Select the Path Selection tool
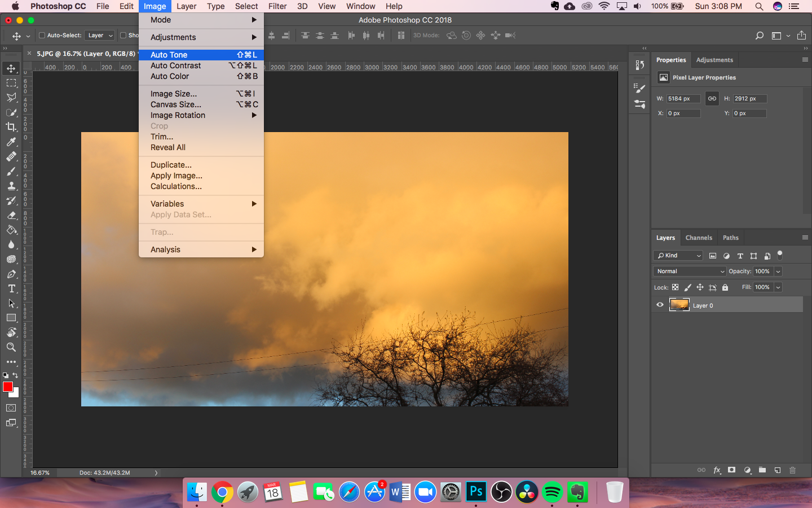The height and width of the screenshot is (508, 812). (11, 303)
